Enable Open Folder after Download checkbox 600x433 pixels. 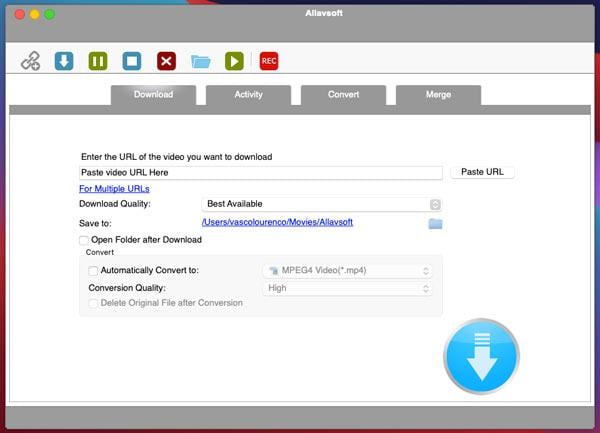coord(84,240)
